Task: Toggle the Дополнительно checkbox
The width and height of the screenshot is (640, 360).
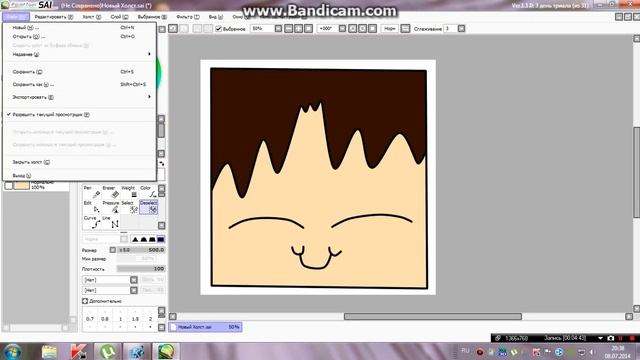Action: pyautogui.click(x=85, y=301)
